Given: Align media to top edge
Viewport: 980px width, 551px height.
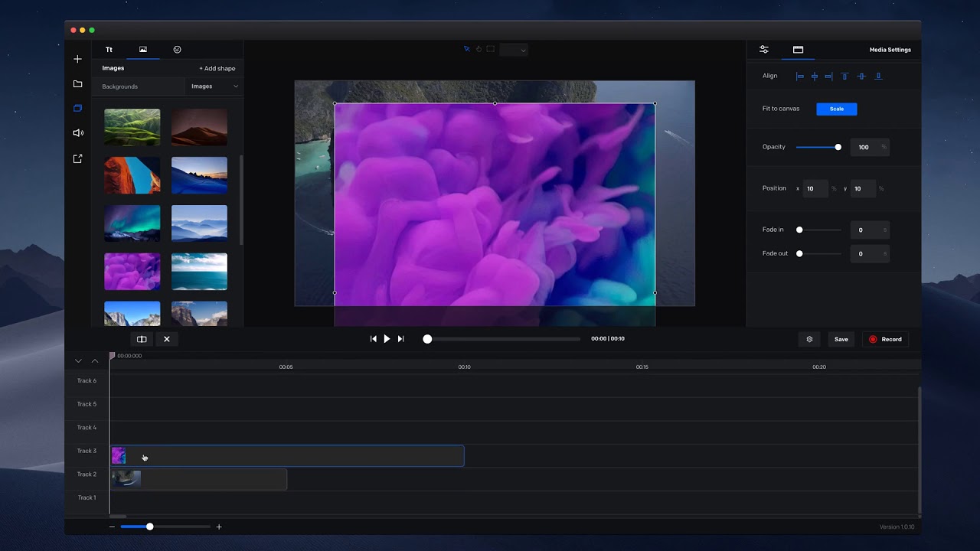Looking at the screenshot, I should pyautogui.click(x=845, y=76).
